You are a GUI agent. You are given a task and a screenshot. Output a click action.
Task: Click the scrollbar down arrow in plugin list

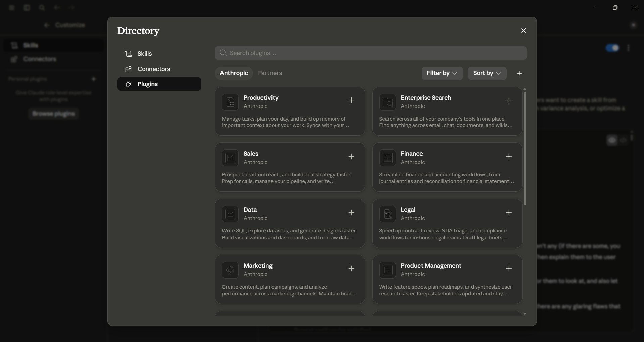click(x=525, y=314)
